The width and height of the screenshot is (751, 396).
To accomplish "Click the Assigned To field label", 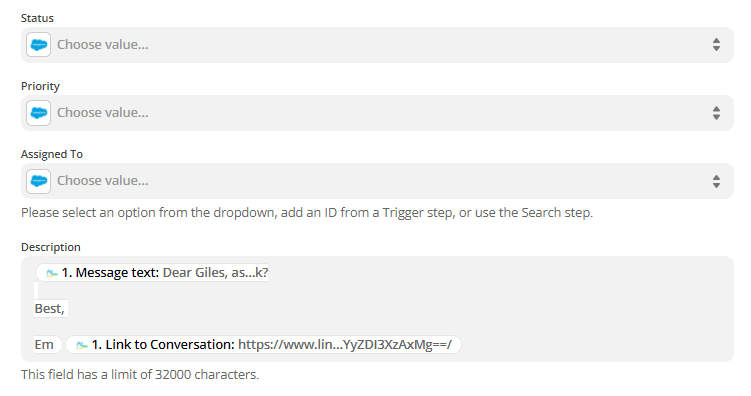I will click(x=52, y=154).
